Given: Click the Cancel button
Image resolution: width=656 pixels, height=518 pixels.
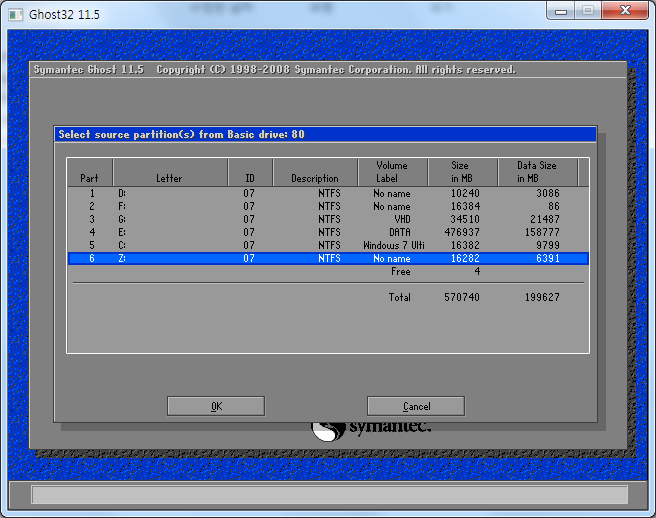Looking at the screenshot, I should click(416, 406).
